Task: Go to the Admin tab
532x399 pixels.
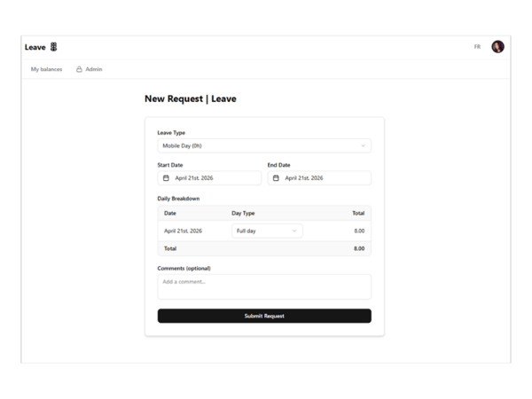Action: [90, 69]
